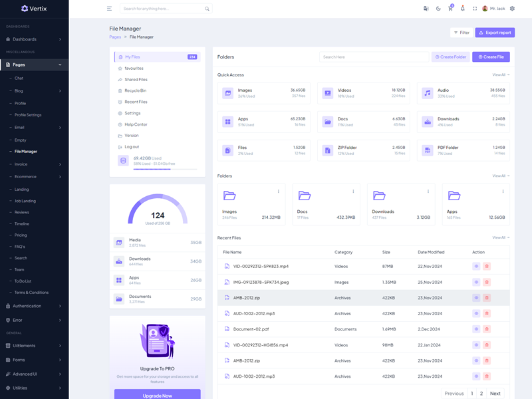Click the delete icon for AMB-2012.zip row
This screenshot has height=399, width=532.
487,298
